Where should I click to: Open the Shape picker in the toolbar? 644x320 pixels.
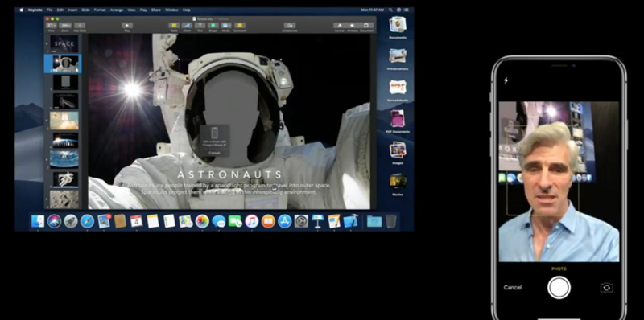pyautogui.click(x=213, y=26)
